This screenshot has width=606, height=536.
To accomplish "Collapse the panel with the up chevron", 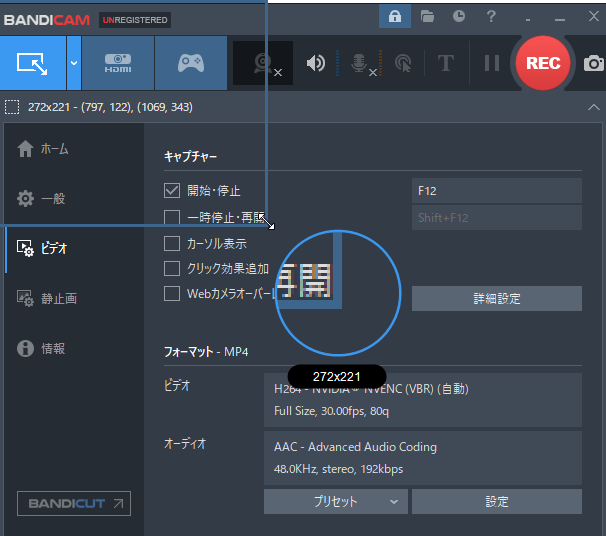I will pyautogui.click(x=594, y=107).
